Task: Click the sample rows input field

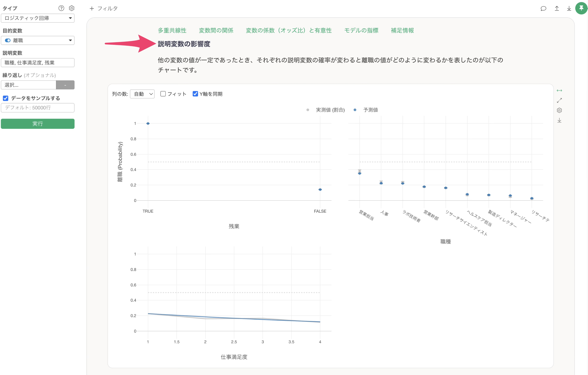Action: click(38, 108)
